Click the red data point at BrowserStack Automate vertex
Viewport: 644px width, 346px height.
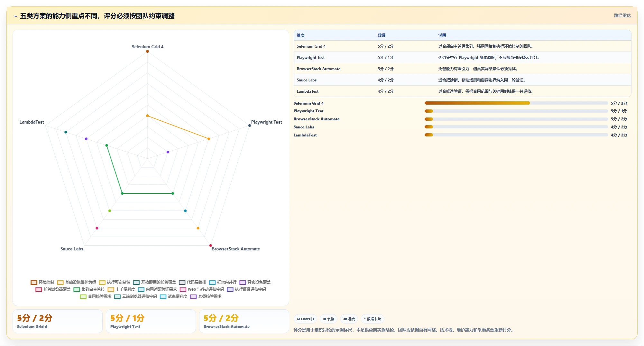click(x=211, y=246)
